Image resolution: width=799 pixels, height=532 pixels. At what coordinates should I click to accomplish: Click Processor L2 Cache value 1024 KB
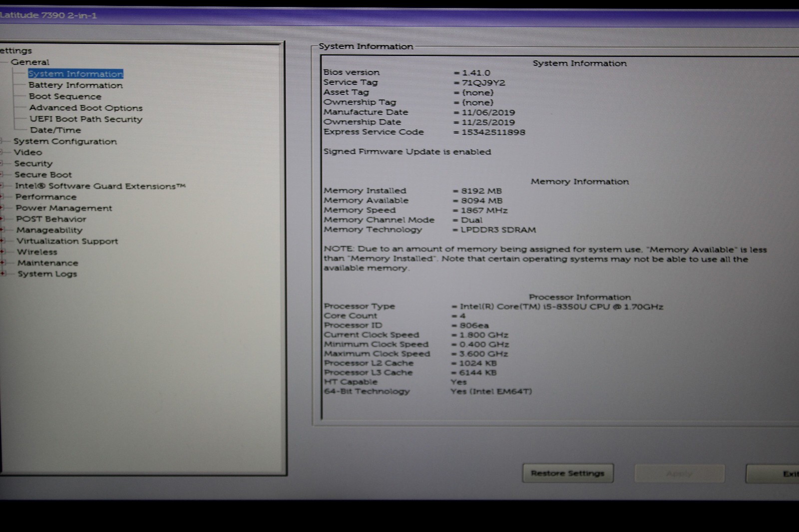coord(478,363)
